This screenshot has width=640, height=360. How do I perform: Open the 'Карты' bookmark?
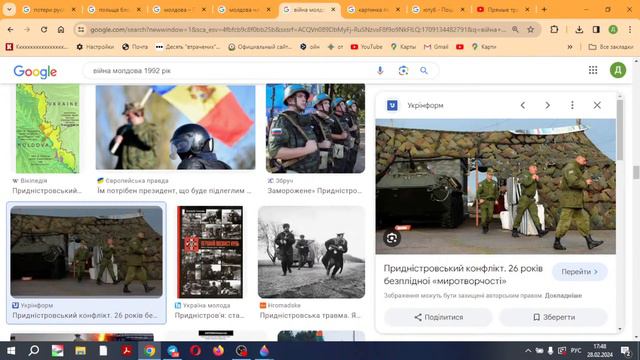tap(403, 47)
